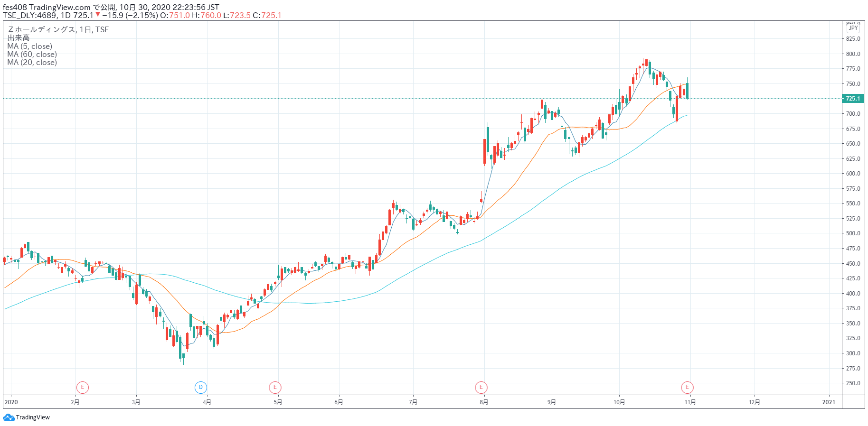This screenshot has height=426, width=868.
Task: Click the red down-arrow price change indicator
Action: coord(98,15)
